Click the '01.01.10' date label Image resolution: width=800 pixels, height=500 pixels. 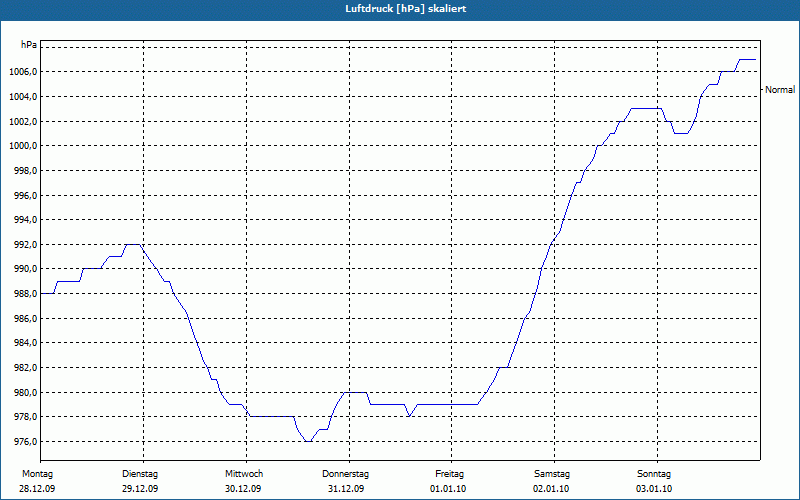coord(448,489)
